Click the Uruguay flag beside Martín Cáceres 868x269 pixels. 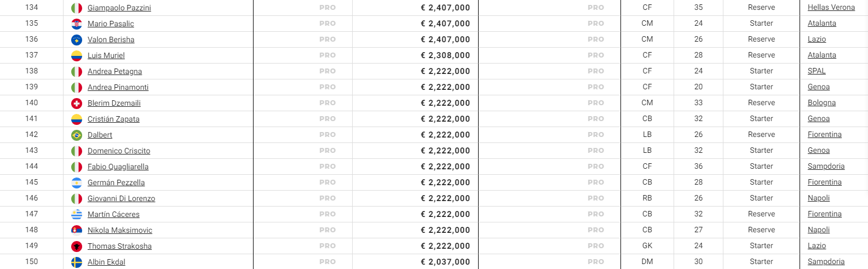coord(77,215)
